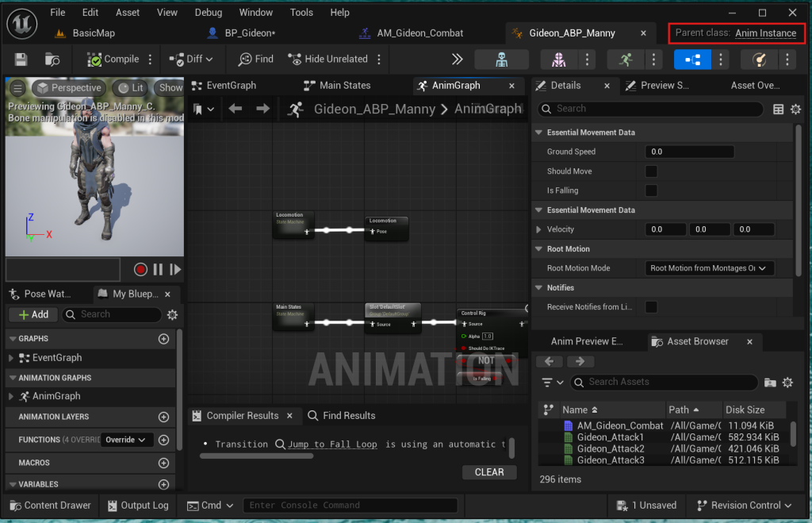Toggle Hide Unrelated nodes
This screenshot has width=812, height=523.
(327, 59)
